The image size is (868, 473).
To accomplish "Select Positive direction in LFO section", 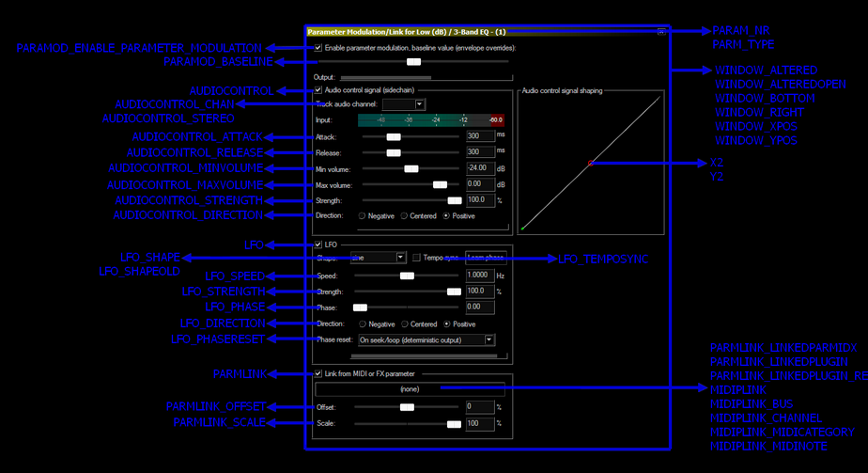I will point(447,324).
